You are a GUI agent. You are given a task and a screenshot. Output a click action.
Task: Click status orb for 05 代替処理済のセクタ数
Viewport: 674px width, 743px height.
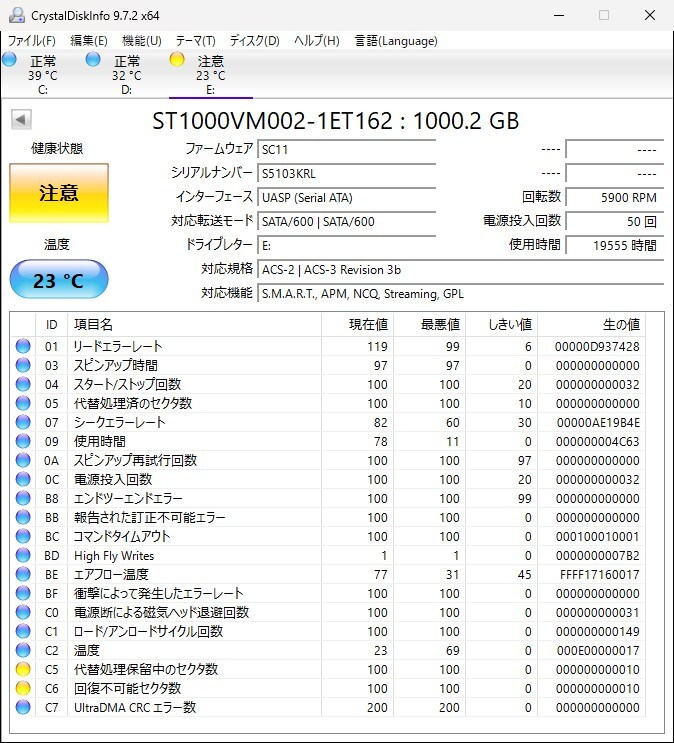tap(23, 403)
